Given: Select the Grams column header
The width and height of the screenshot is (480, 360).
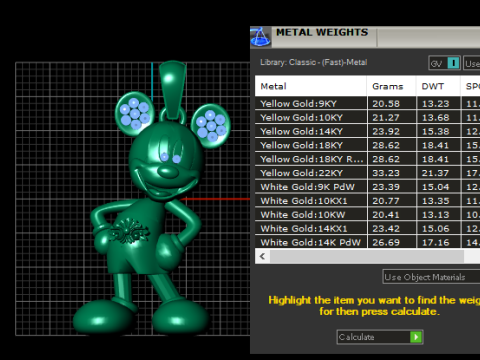Looking at the screenshot, I should pyautogui.click(x=392, y=86).
